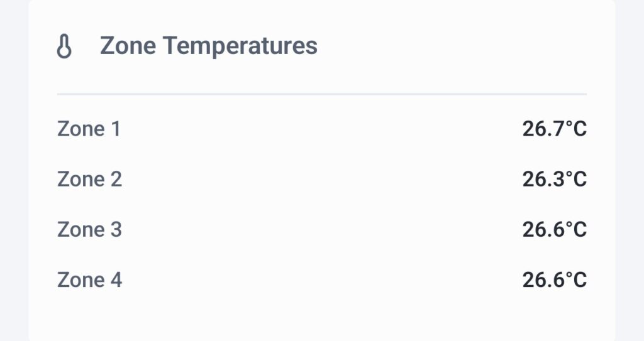Viewport: 644px width, 341px height.
Task: Tap the Zone 4 label
Action: click(90, 279)
